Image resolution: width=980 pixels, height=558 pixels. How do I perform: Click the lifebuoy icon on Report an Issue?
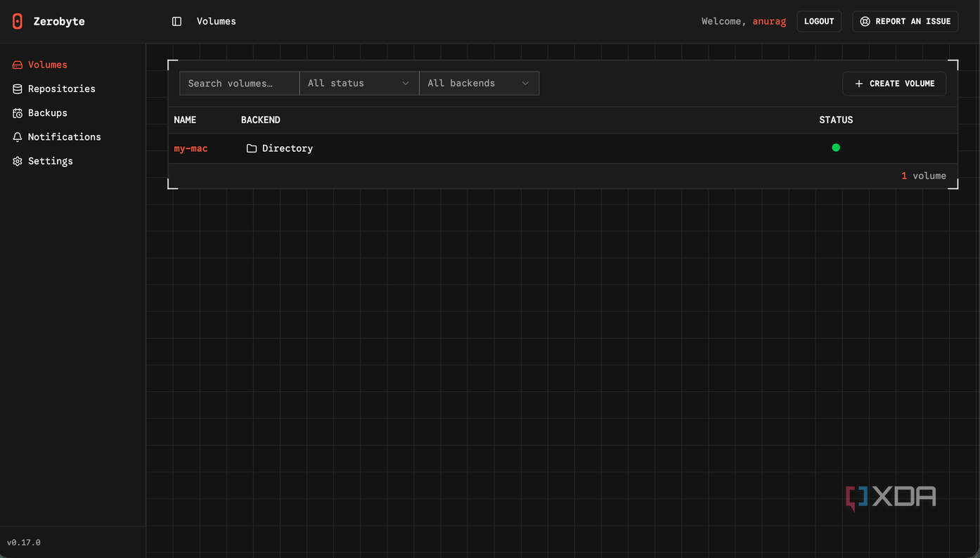(865, 22)
